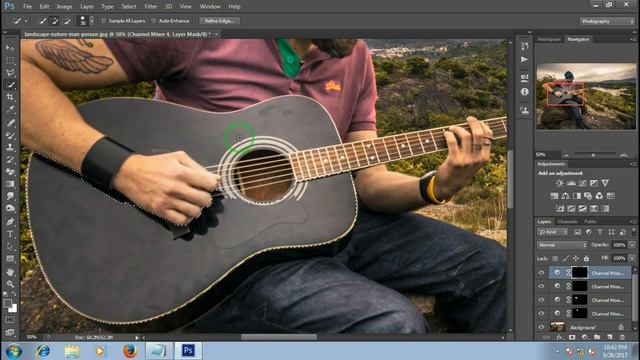The height and width of the screenshot is (360, 640).
Task: Select the Zoom tool in toolbox
Action: (10, 284)
